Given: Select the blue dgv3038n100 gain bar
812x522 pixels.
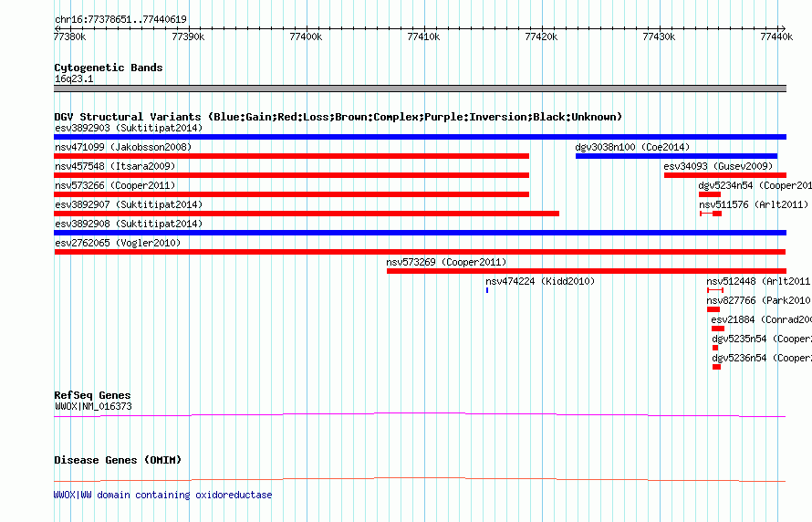Looking at the screenshot, I should 676,156.
